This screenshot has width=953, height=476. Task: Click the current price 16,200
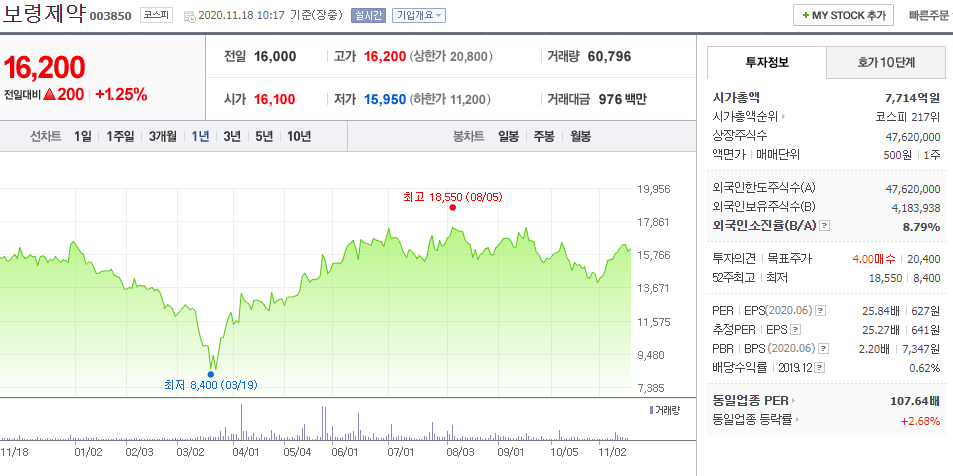point(44,67)
